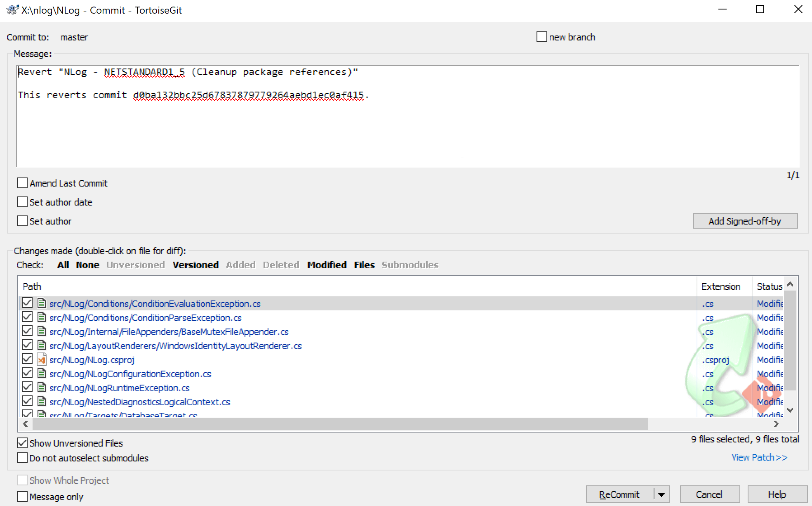Viewport: 812px width, 506px height.
Task: Click the 9 files selected status text
Action: [x=745, y=439]
